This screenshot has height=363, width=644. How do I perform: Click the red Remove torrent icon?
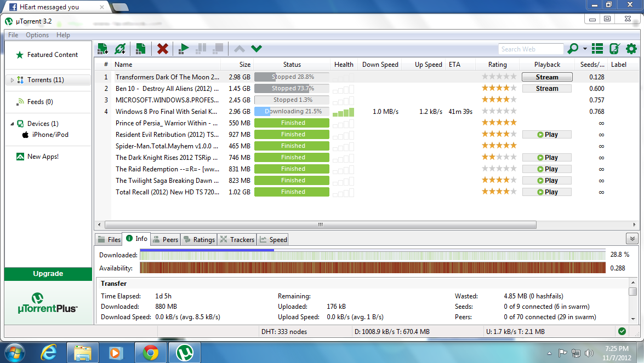(163, 49)
